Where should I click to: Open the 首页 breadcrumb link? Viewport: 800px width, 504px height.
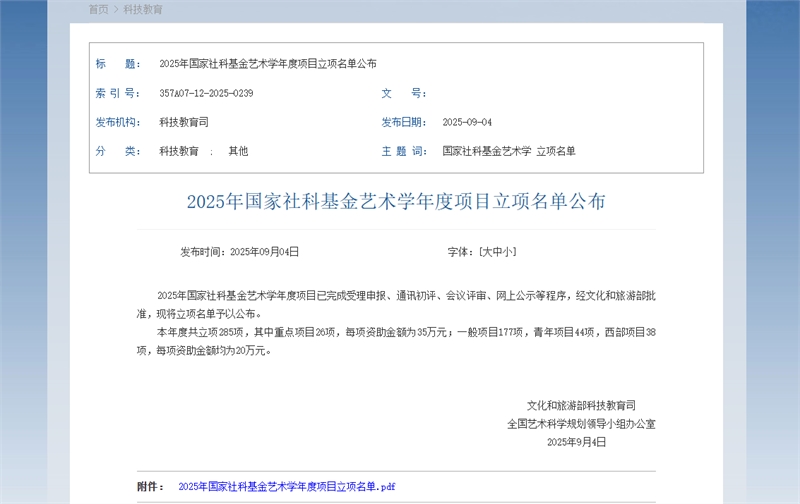click(x=98, y=9)
